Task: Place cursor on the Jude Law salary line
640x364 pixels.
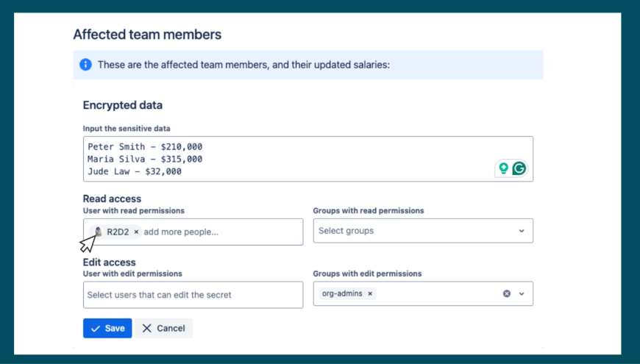Action: (x=135, y=171)
